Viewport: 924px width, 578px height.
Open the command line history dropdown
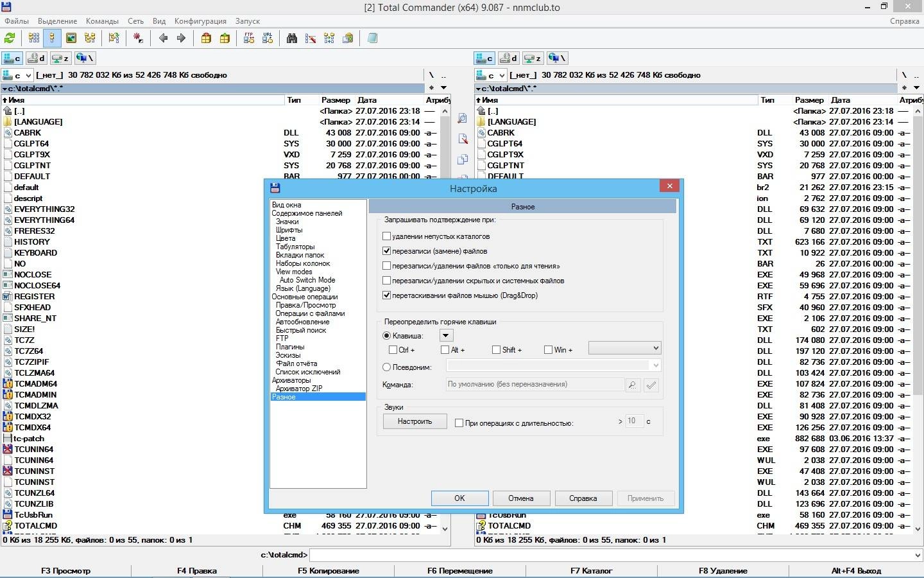(918, 555)
